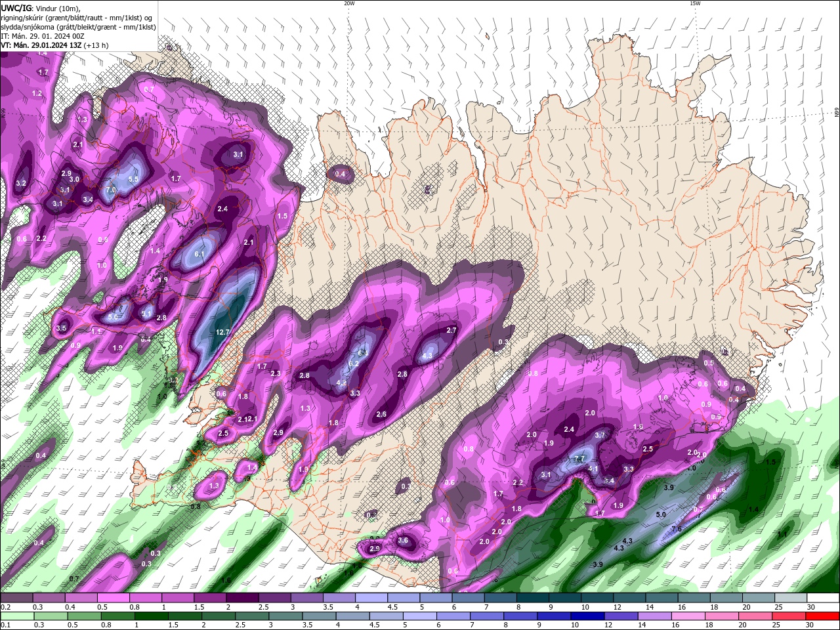Click the 5.5 value in the northwest
This screenshot has height=630, width=840.
click(x=133, y=179)
